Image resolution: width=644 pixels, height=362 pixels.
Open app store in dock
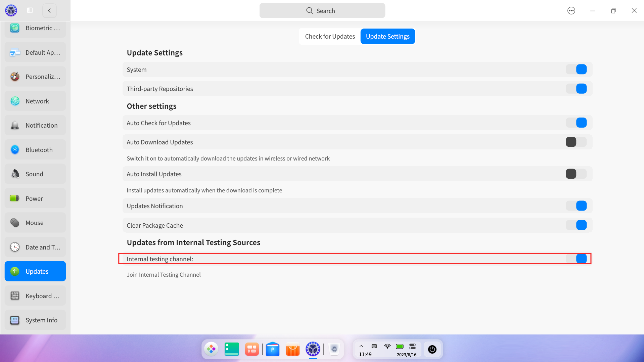(293, 349)
